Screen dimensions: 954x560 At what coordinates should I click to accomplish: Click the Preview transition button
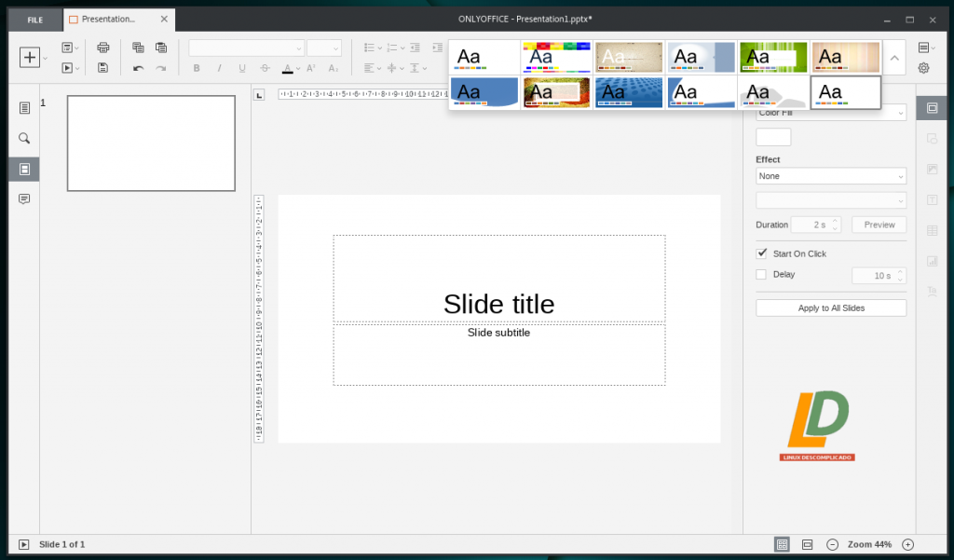coord(879,225)
